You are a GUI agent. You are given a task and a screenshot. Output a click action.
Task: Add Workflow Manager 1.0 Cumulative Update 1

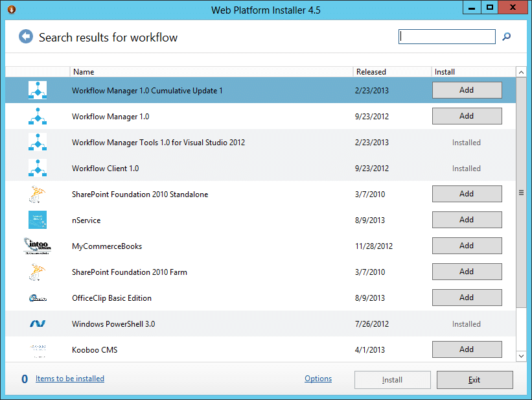coord(467,90)
